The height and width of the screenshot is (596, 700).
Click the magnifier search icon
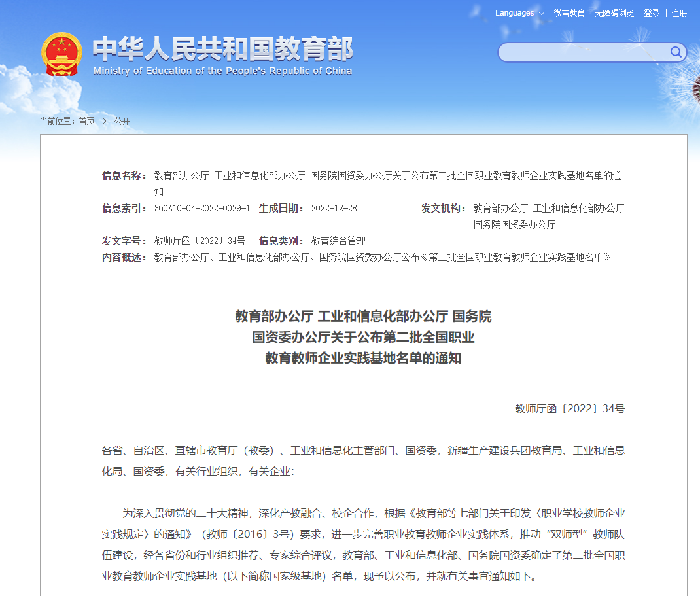point(676,52)
